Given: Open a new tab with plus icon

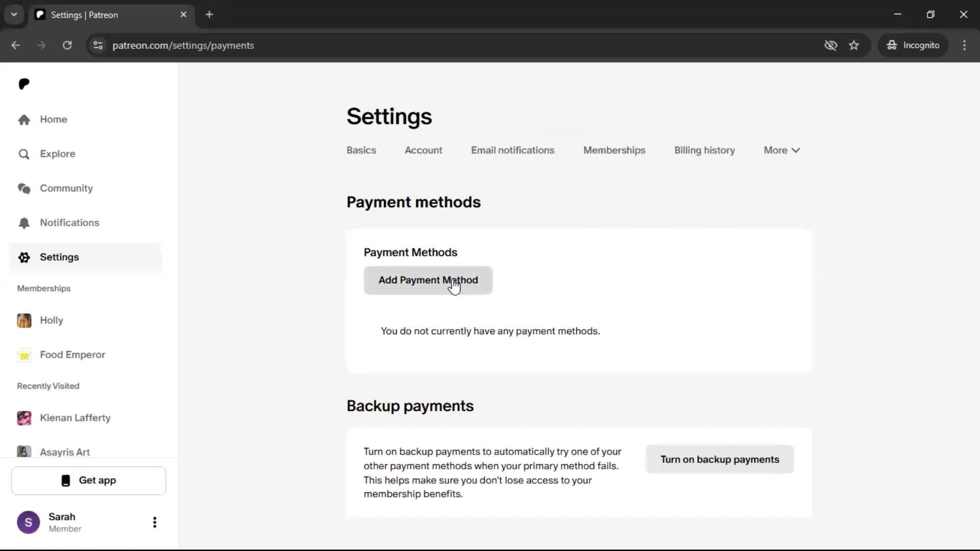Looking at the screenshot, I should (209, 15).
